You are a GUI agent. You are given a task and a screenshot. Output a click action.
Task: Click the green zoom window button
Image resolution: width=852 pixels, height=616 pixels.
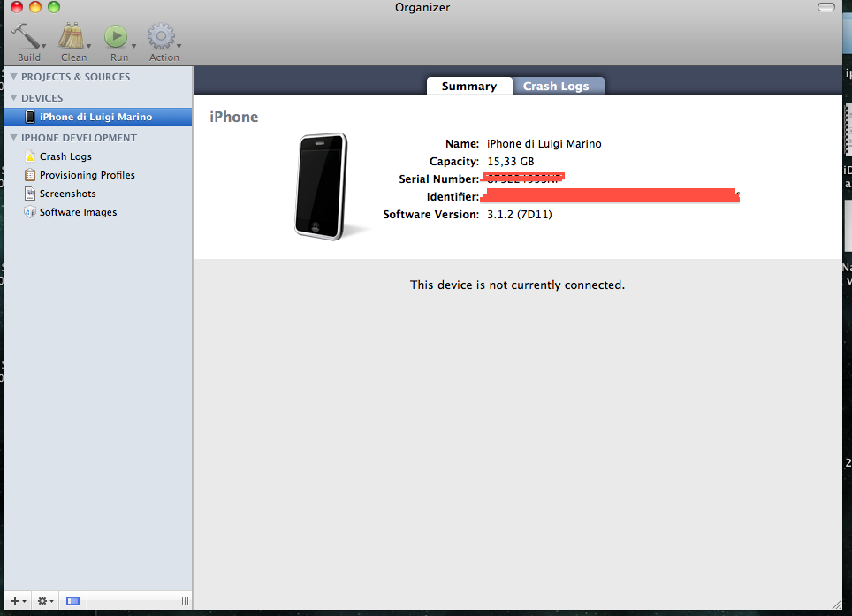point(54,7)
